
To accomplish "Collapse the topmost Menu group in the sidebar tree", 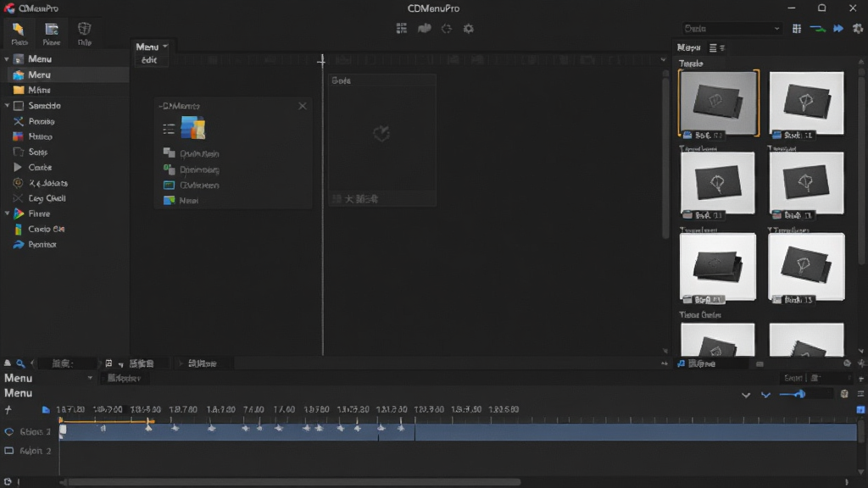I will [x=7, y=58].
